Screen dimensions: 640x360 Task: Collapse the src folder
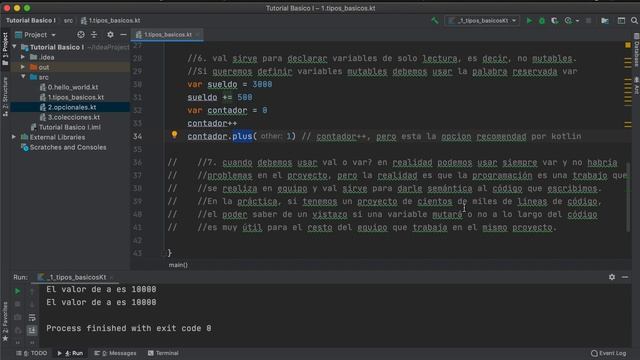[23, 77]
